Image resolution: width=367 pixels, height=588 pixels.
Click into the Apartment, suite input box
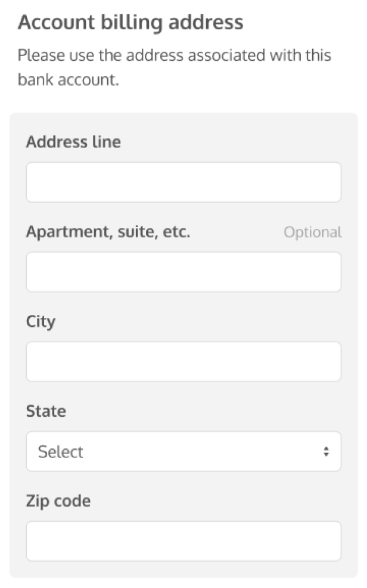(183, 272)
